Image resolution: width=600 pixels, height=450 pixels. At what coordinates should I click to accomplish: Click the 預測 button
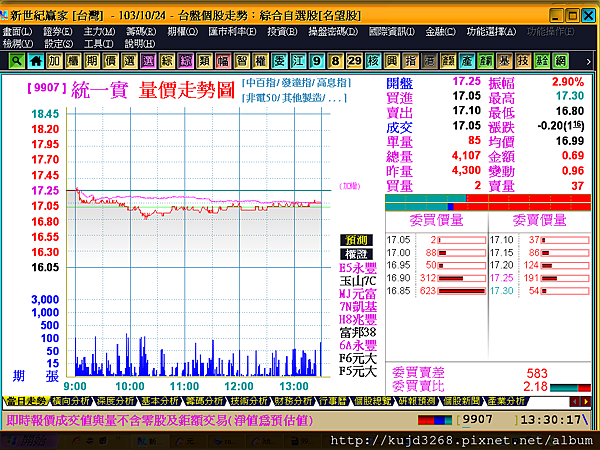[356, 240]
